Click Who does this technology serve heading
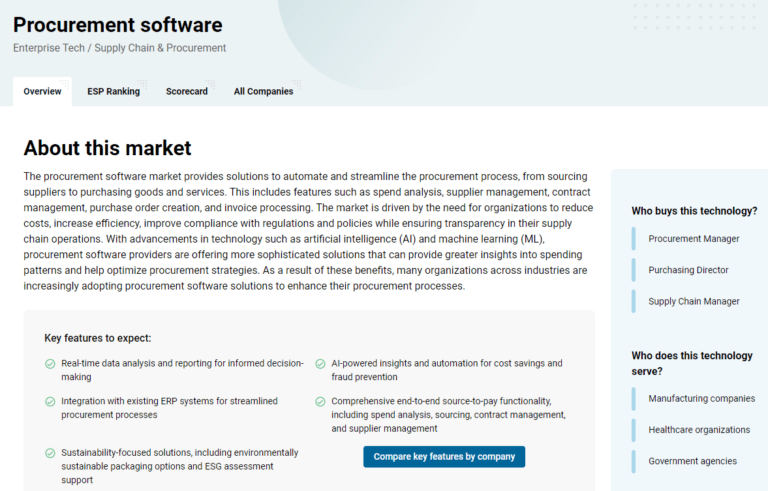This screenshot has width=768, height=491. click(x=692, y=363)
